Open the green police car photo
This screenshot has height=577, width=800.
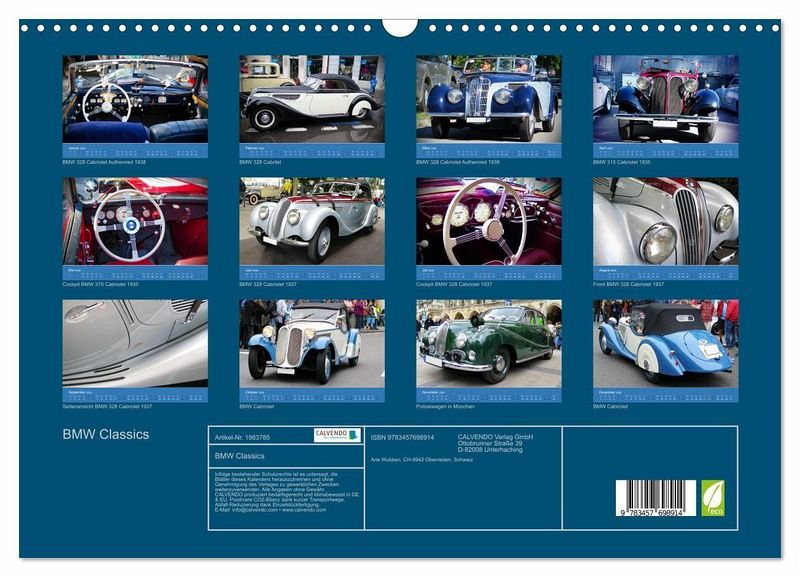click(489, 343)
